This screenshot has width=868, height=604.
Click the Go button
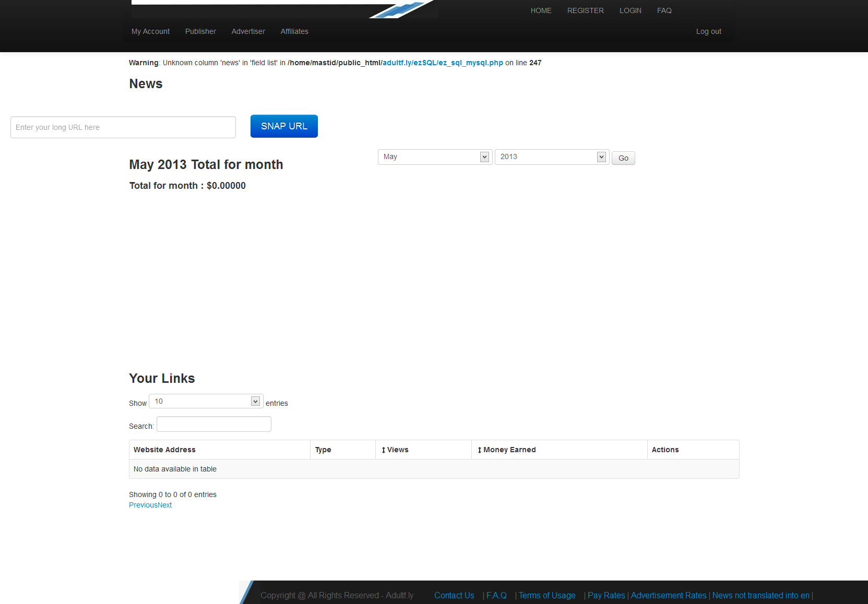(x=623, y=158)
